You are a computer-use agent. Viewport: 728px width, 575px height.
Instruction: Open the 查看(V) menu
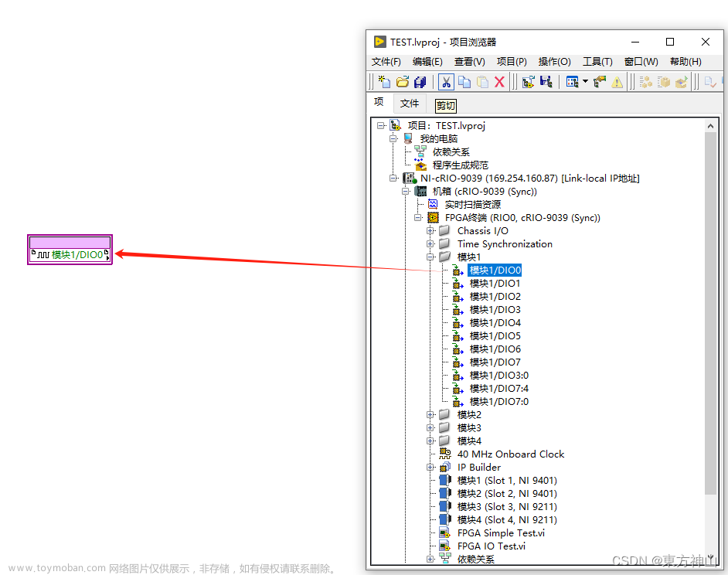[x=469, y=62]
